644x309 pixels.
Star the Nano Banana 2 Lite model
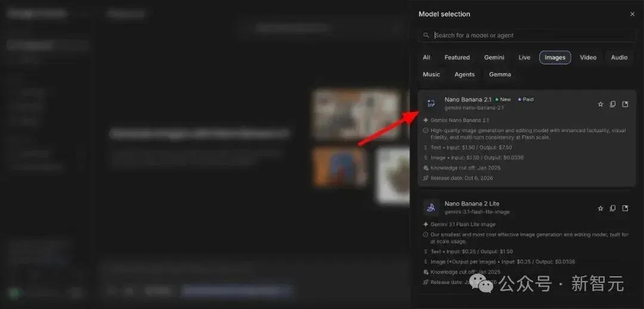600,208
